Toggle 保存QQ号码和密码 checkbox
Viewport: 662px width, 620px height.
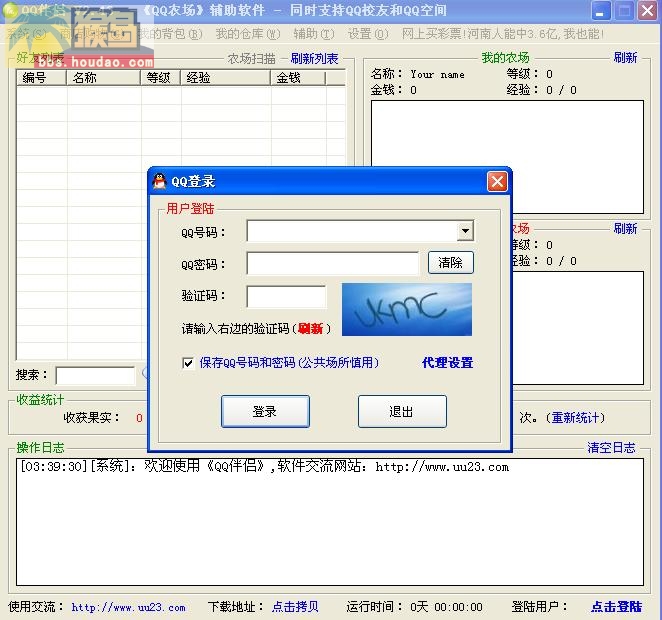[188, 363]
